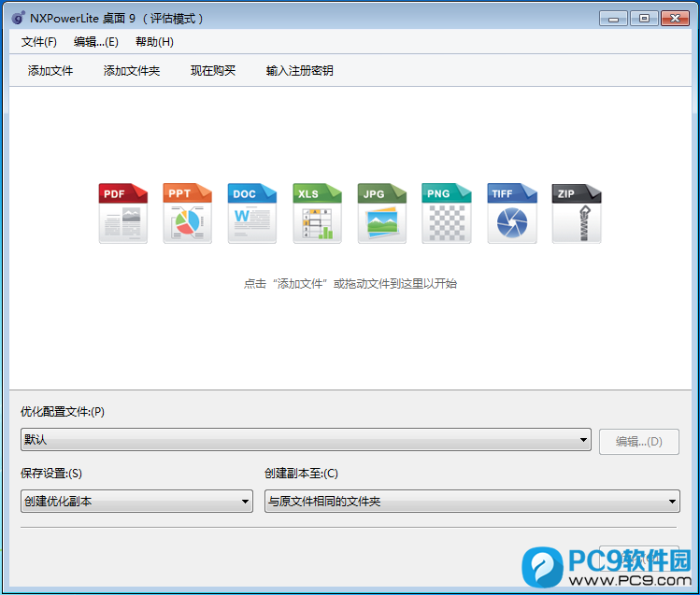The height and width of the screenshot is (595, 700).
Task: Open the 创建副本至 dropdown showing 与原文件相同的文件夹
Action: [x=472, y=502]
